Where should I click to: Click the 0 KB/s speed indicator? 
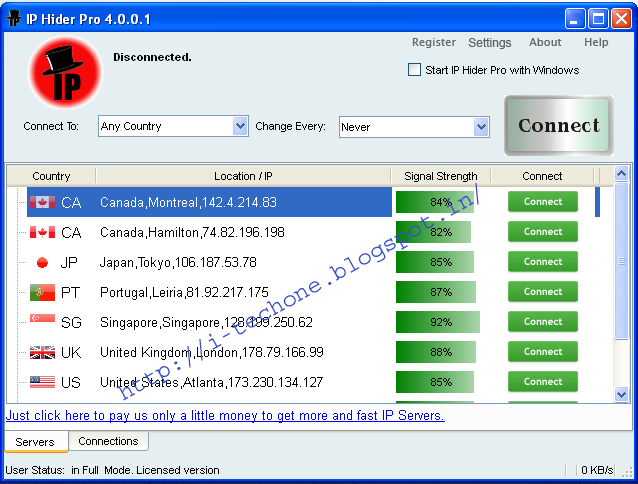point(596,470)
